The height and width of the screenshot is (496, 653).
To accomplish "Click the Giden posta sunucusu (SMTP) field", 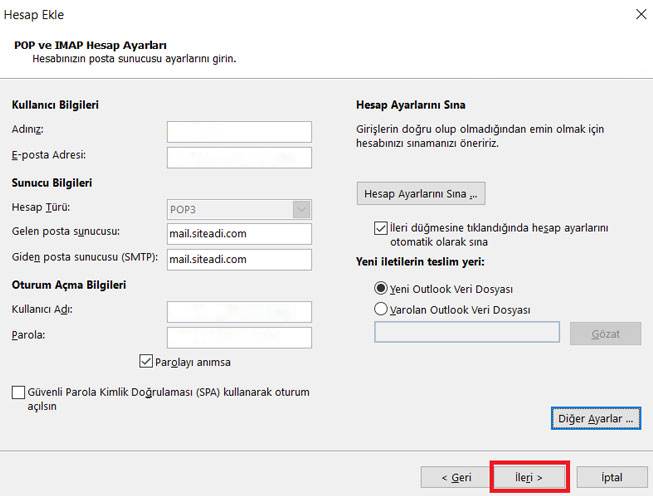I will click(x=239, y=259).
